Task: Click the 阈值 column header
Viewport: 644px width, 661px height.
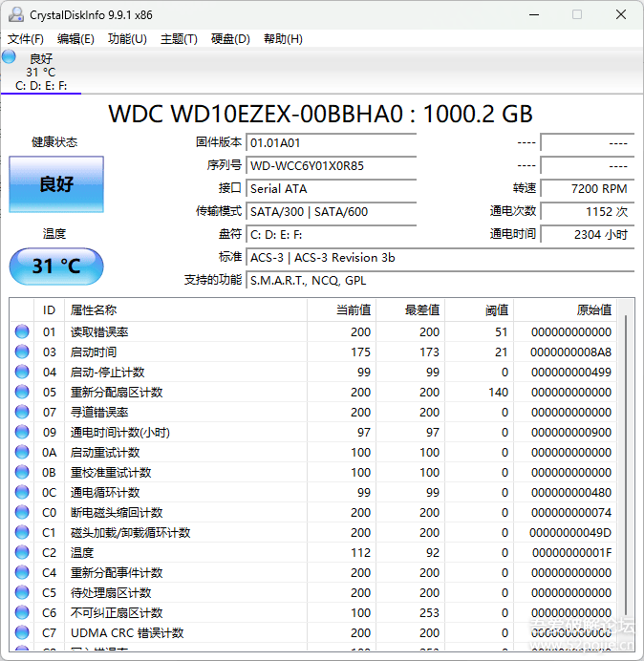Action: pos(479,310)
